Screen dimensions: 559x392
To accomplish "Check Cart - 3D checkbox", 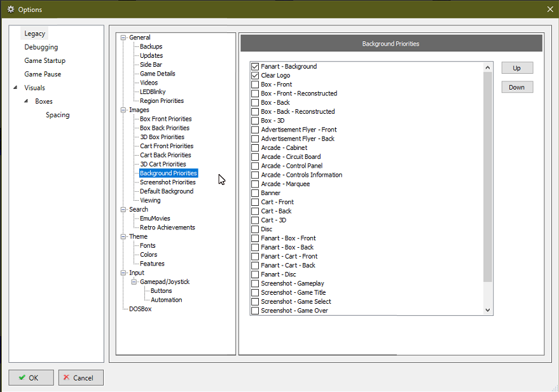I will [255, 220].
